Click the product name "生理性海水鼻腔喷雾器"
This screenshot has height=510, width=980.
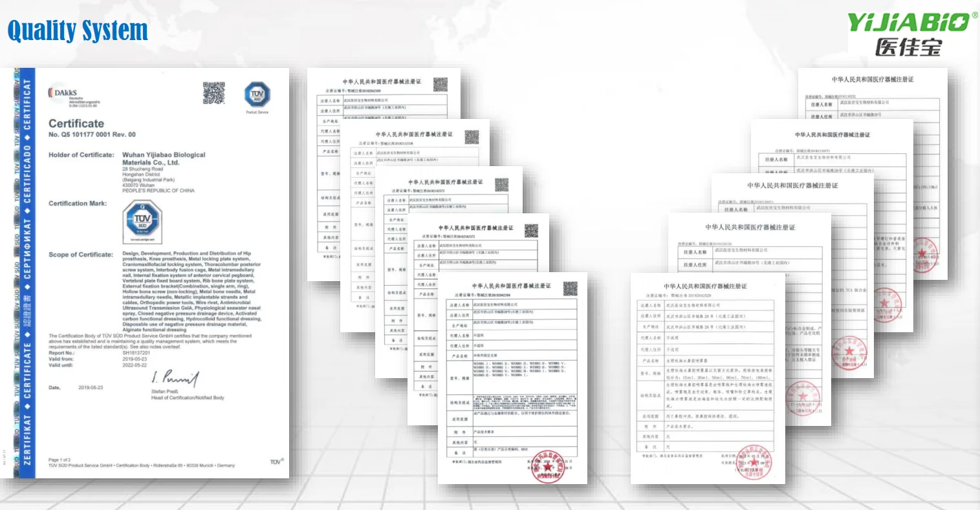point(687,361)
